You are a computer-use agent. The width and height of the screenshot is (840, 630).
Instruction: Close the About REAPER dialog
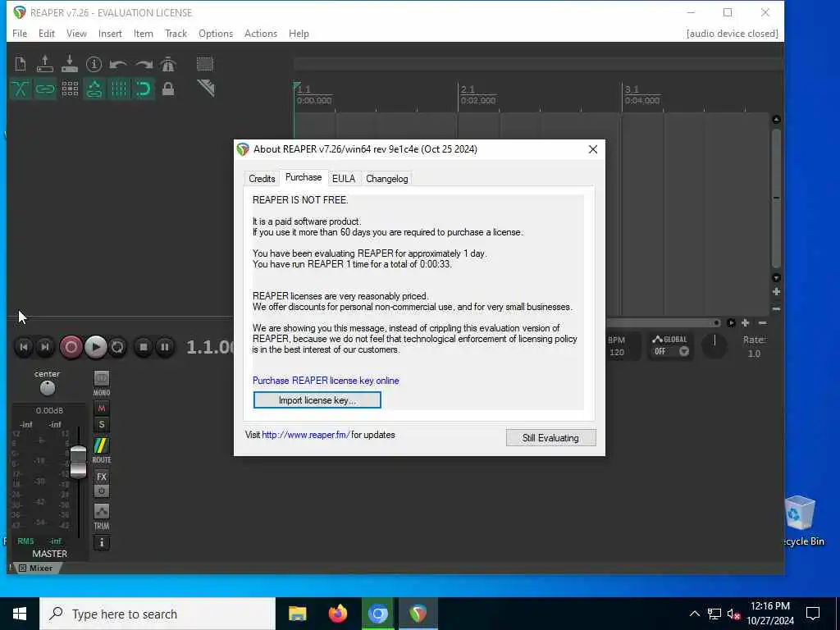[x=592, y=149]
